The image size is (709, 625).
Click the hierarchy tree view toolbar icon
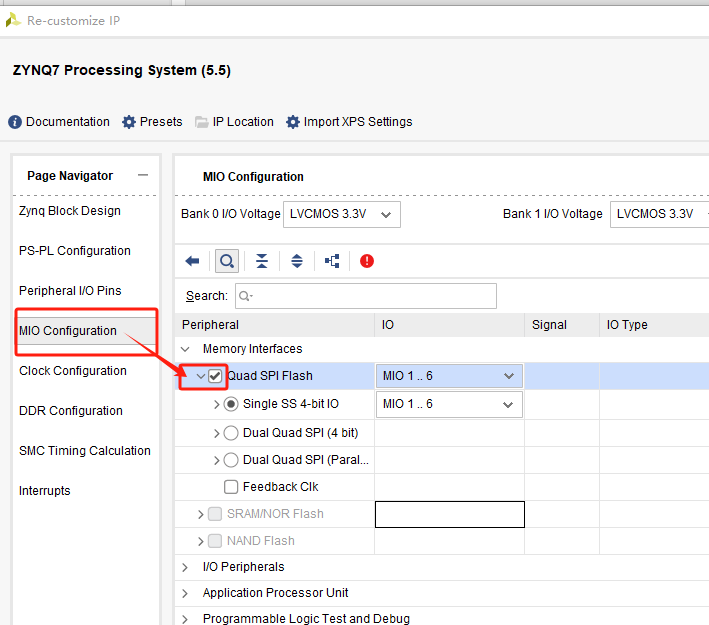point(332,261)
